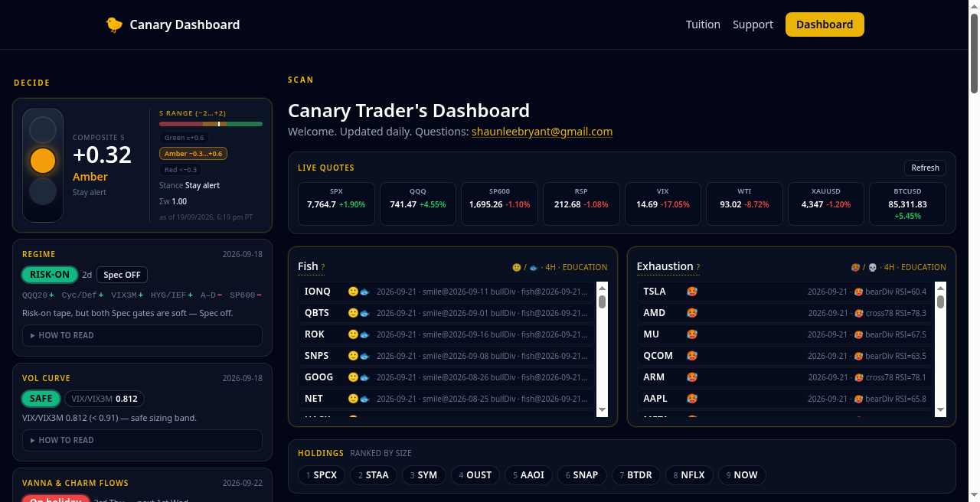Click the canary bird logo icon
Image resolution: width=980 pixels, height=502 pixels.
tap(114, 24)
